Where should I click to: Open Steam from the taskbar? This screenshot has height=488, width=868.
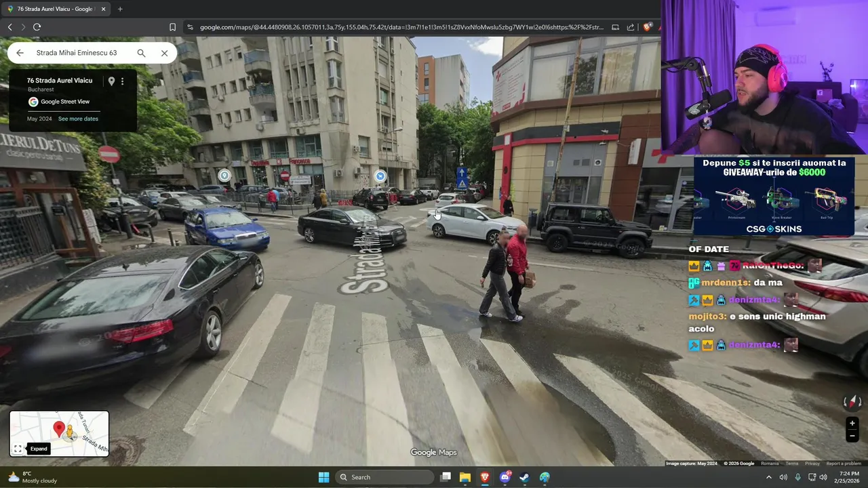pyautogui.click(x=524, y=477)
